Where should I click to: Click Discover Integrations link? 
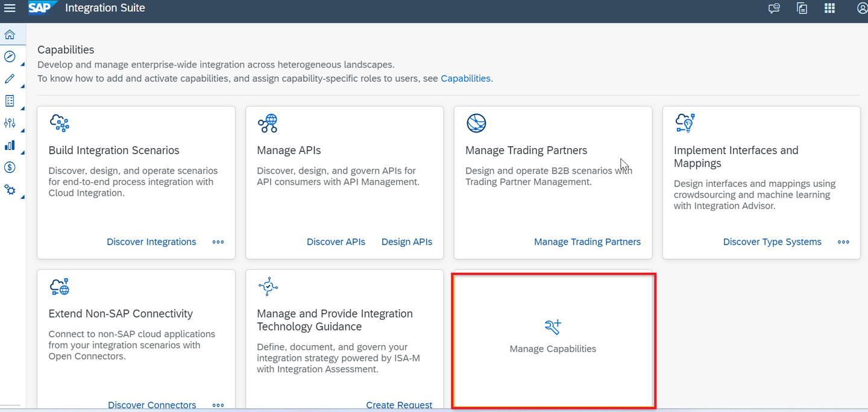[151, 242]
